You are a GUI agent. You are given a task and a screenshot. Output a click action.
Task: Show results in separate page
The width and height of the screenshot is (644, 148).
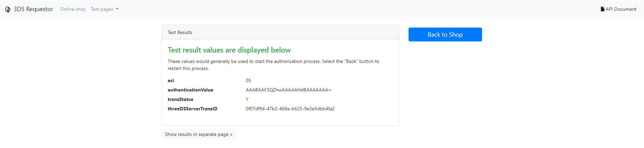pyautogui.click(x=199, y=134)
